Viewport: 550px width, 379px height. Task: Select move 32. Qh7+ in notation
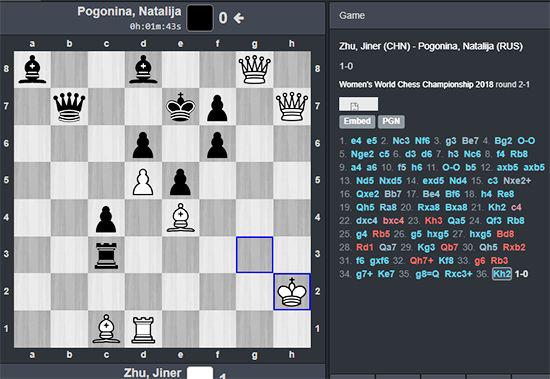point(422,261)
